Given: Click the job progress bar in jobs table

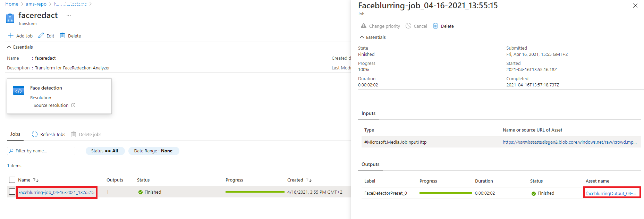Looking at the screenshot, I should [255, 192].
